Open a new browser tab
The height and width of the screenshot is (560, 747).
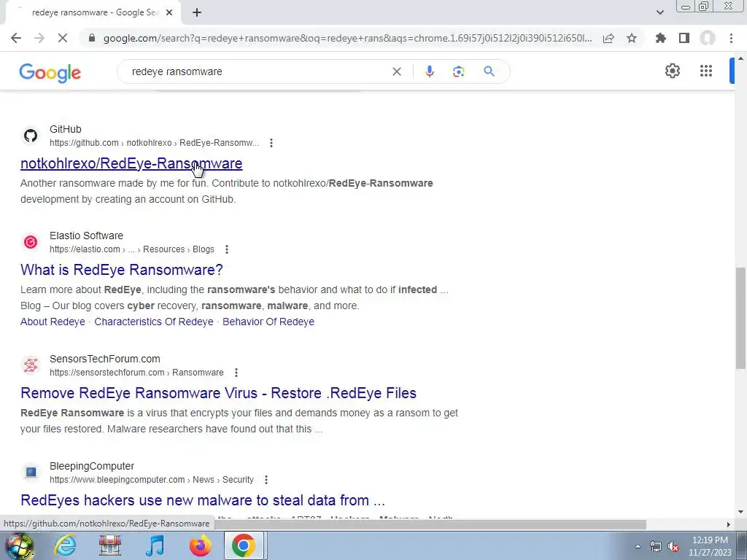[197, 13]
